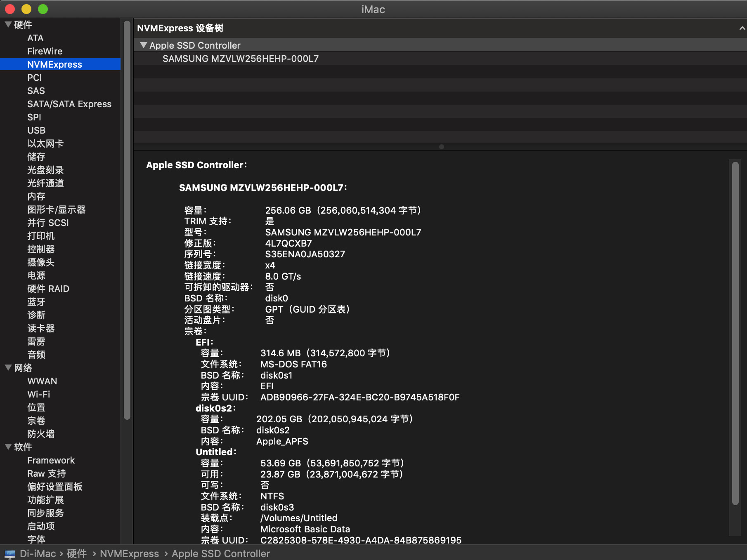Viewport: 747px width, 560px height.
Task: Click Di-iMac in the path bar
Action: coord(38,554)
